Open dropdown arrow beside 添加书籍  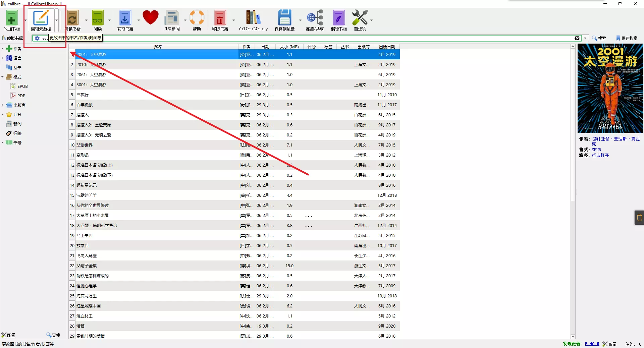pyautogui.click(x=25, y=20)
